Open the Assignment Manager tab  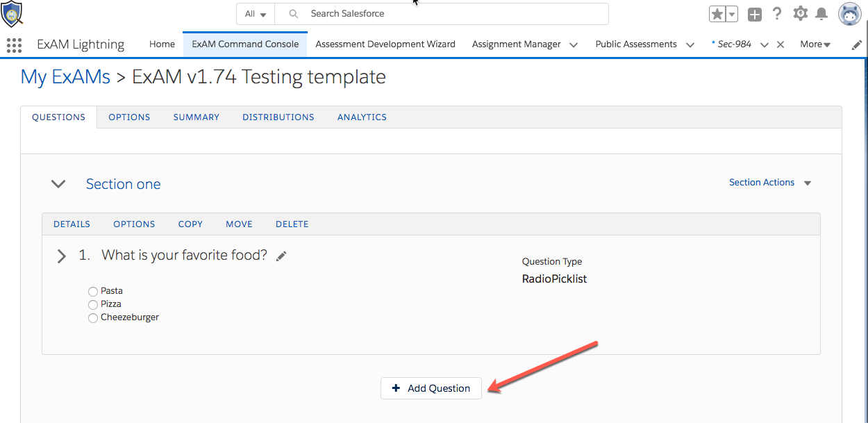[516, 44]
